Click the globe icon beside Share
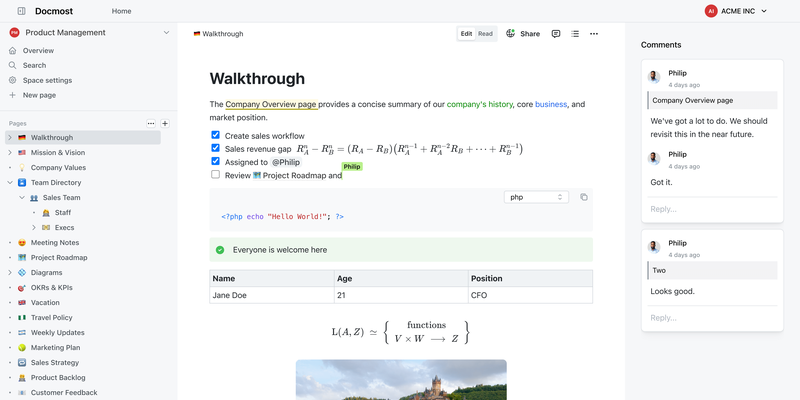 tap(510, 34)
